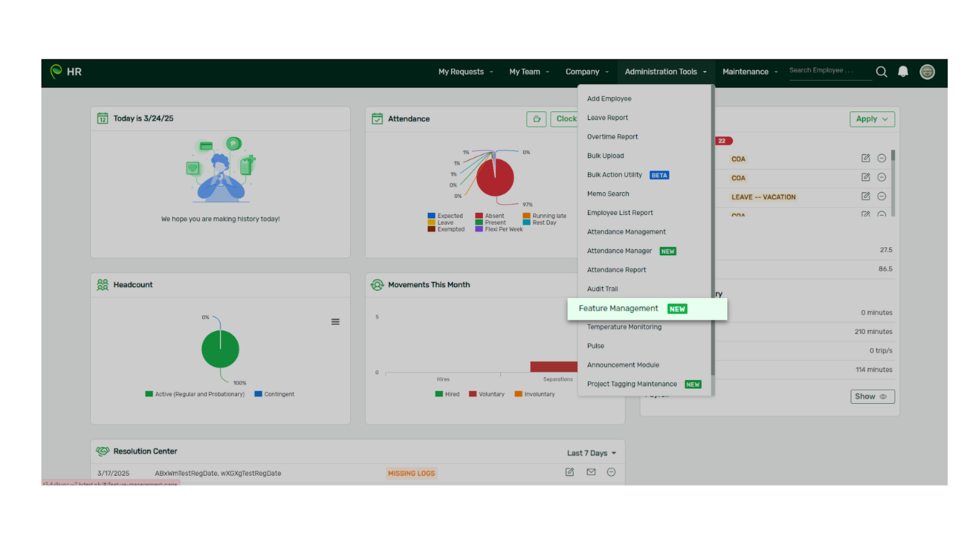Open Project Tagging Maintenance

pyautogui.click(x=644, y=384)
